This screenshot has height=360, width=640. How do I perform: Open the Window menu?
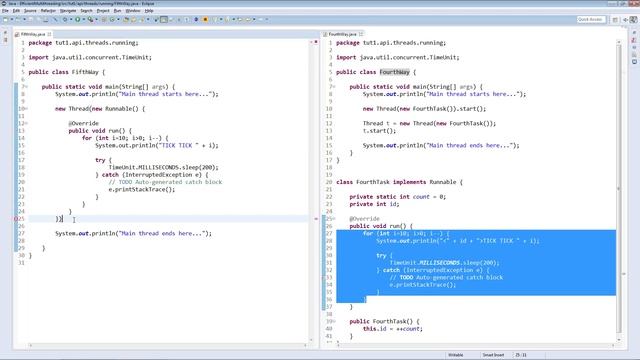[x=133, y=11]
